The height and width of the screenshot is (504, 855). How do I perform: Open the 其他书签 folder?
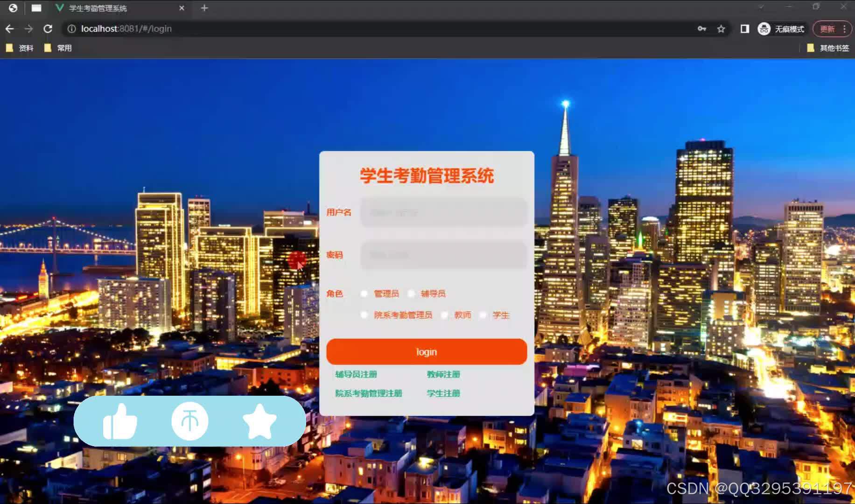point(828,48)
